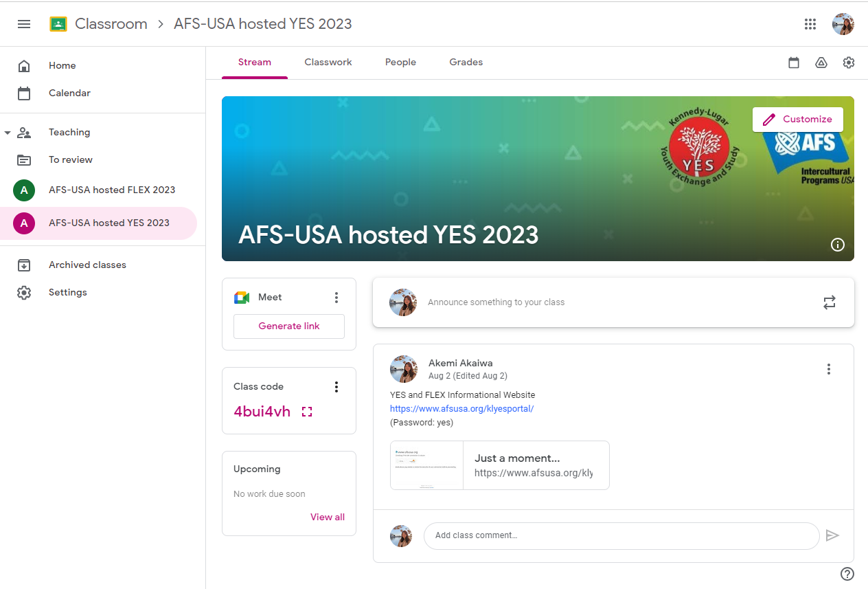This screenshot has width=868, height=589.
Task: Click the Add class comment field
Action: (621, 535)
